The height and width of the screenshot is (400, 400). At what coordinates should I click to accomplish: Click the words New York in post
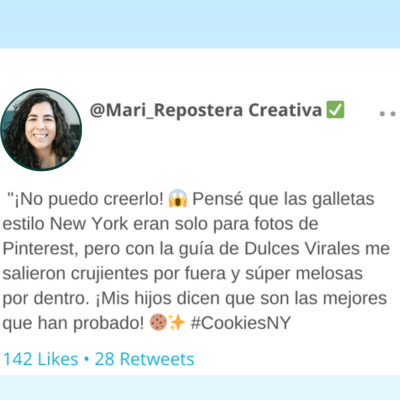[x=89, y=224]
